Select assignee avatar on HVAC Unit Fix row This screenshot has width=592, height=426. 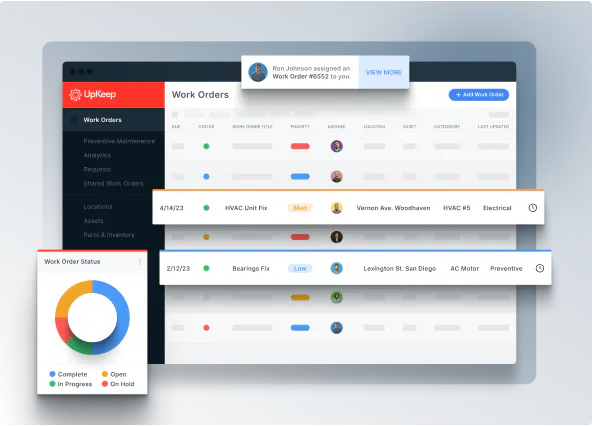(336, 208)
